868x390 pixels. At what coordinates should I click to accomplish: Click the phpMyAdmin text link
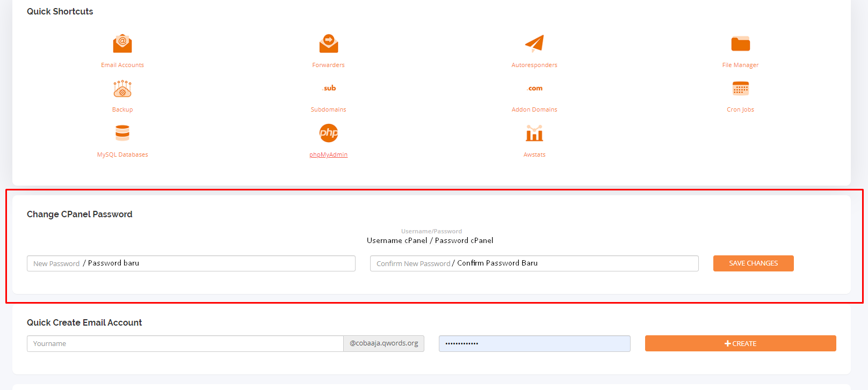328,155
